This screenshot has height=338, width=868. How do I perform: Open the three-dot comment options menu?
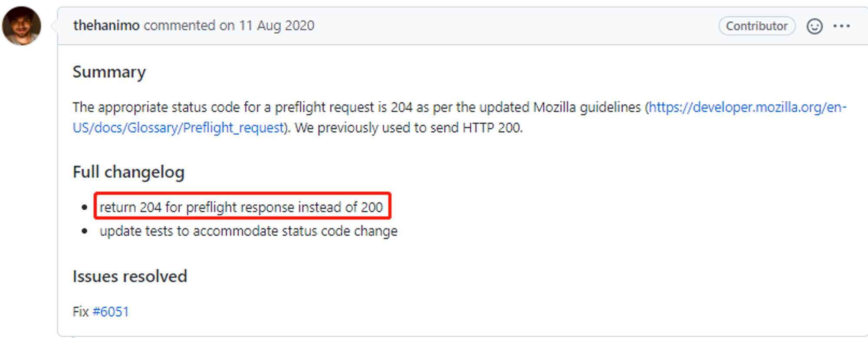click(842, 26)
